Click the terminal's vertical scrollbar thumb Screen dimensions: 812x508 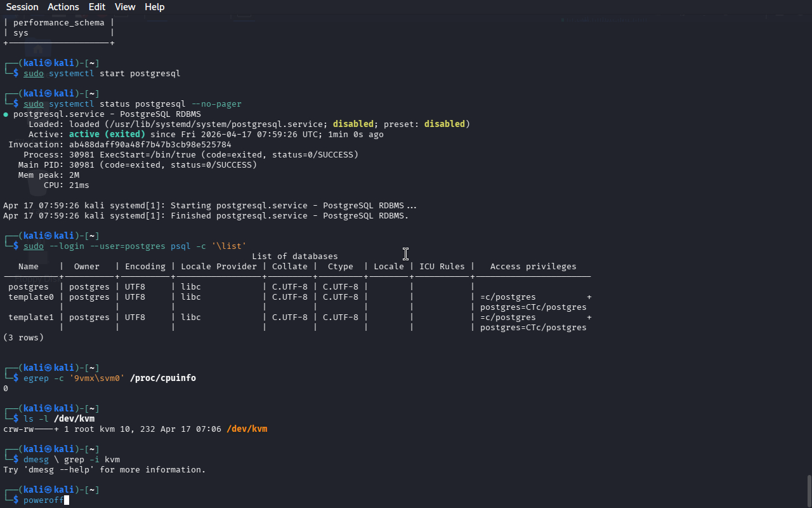point(808,489)
